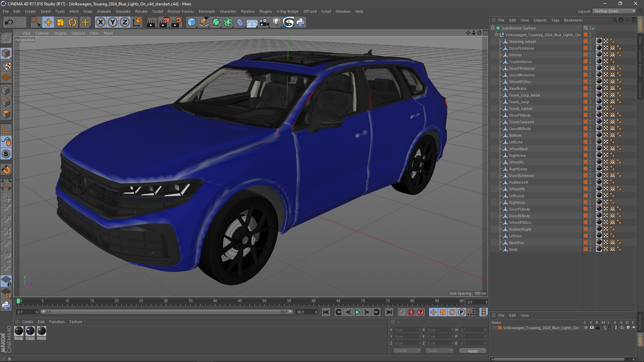Click the timeline range slider bar
The image size is (644, 362).
(167, 312)
